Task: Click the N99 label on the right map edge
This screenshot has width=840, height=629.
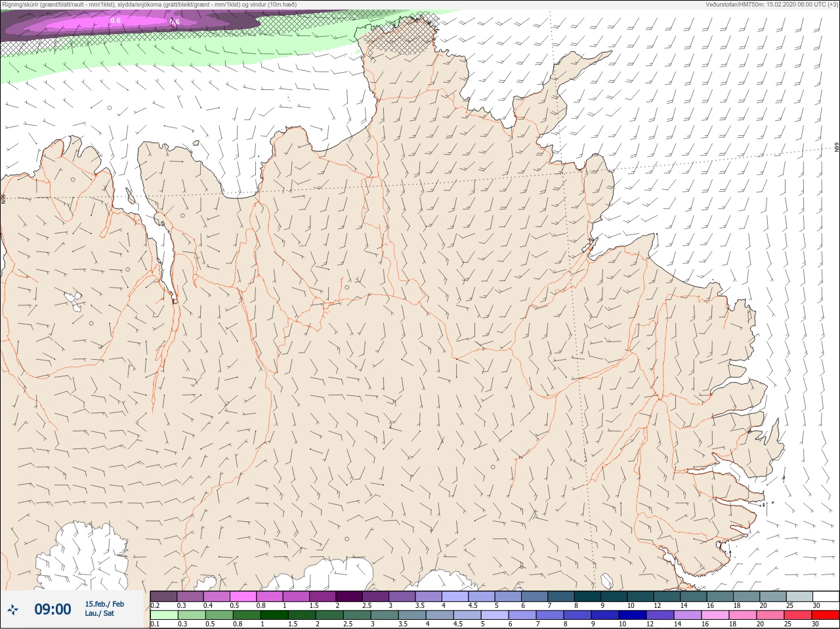Action: click(x=837, y=147)
